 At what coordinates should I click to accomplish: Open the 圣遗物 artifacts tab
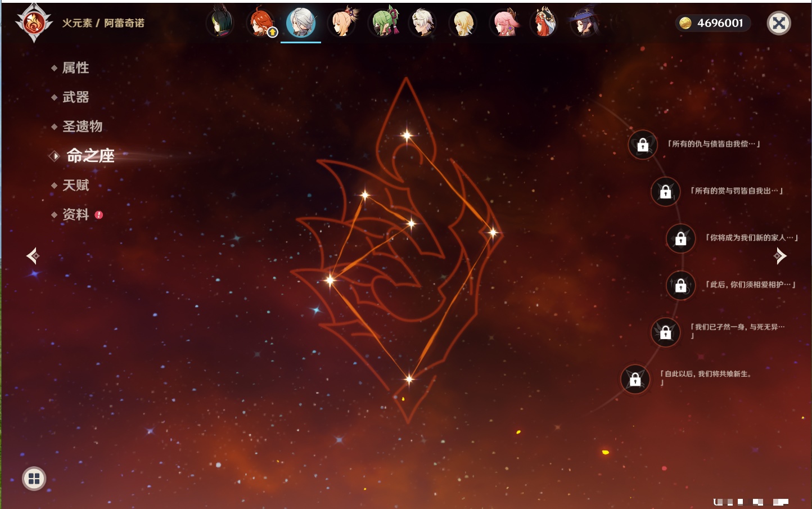point(82,127)
